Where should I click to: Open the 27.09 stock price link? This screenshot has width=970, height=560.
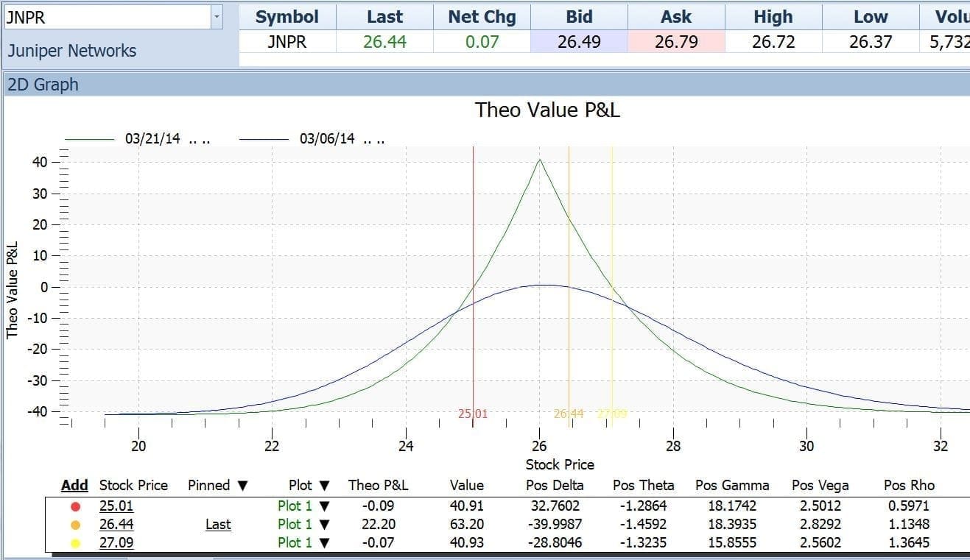click(x=116, y=543)
